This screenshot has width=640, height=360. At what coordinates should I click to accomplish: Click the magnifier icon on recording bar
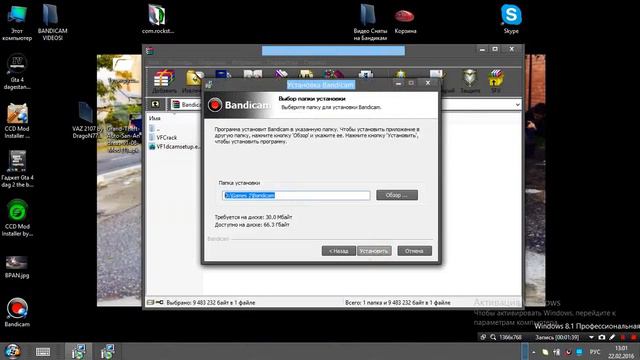click(x=493, y=337)
